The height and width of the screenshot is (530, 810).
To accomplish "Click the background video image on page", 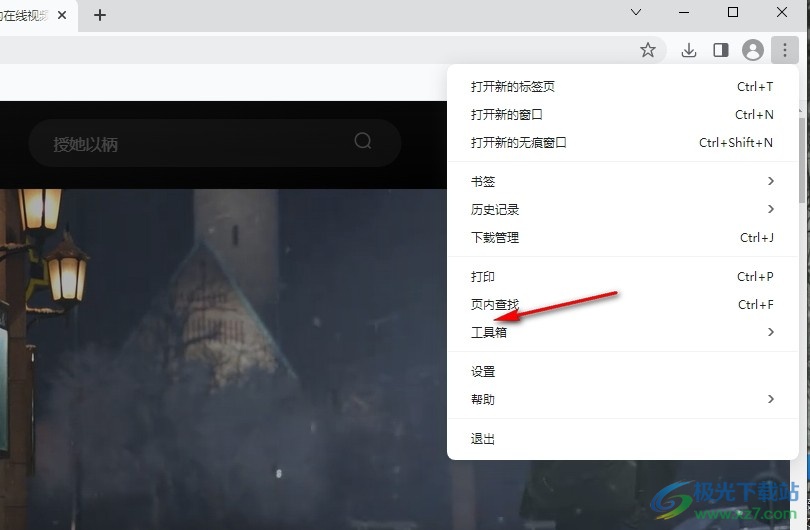I will (223, 359).
